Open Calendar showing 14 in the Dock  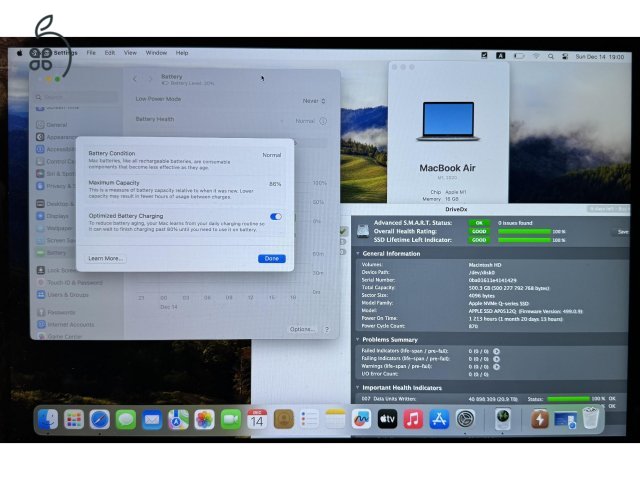(257, 419)
